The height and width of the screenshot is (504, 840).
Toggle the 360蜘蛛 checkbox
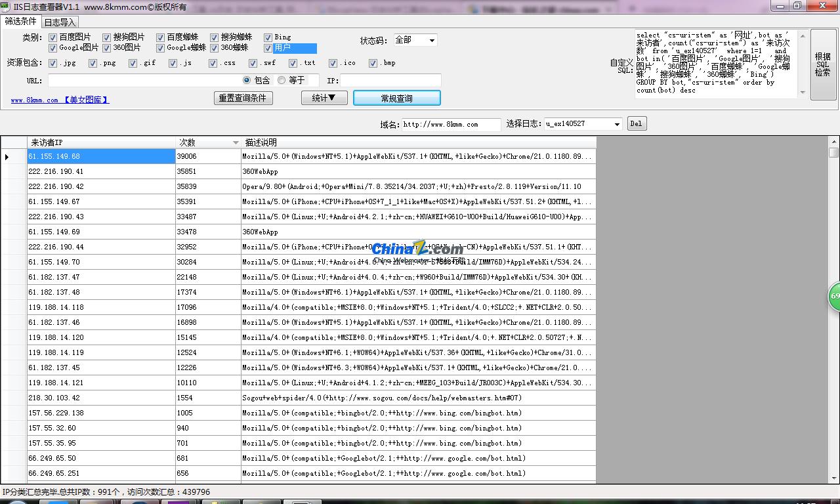click(214, 48)
